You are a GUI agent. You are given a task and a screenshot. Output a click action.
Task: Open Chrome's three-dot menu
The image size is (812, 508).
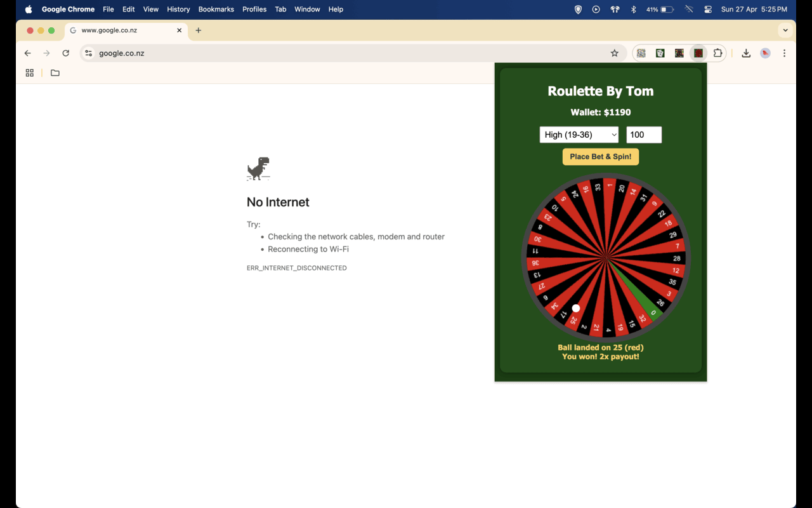point(785,53)
